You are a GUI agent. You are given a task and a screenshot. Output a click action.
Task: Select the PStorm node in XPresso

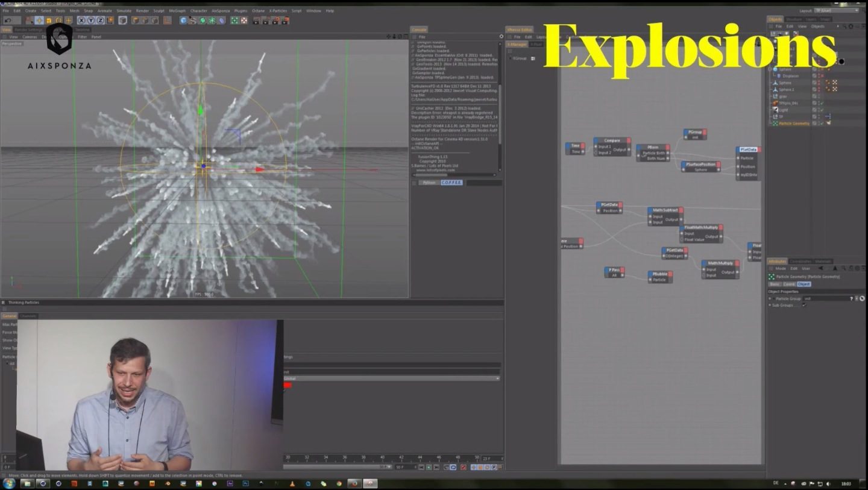pos(653,152)
